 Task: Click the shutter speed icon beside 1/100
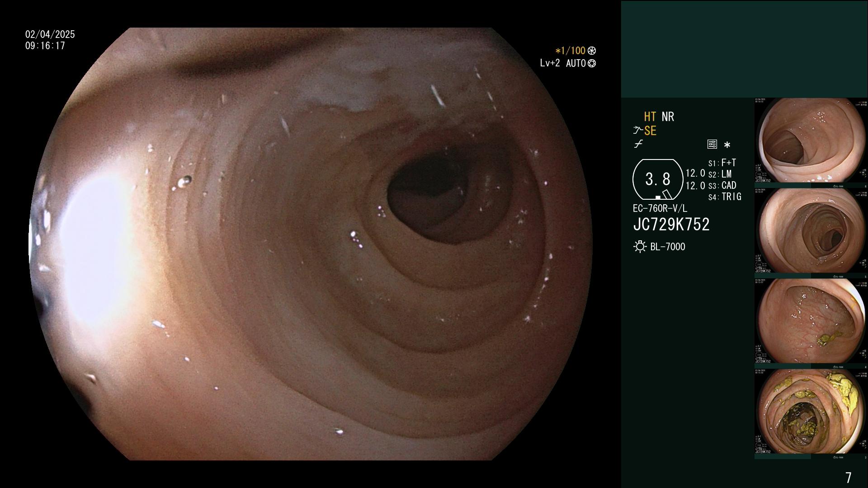(x=592, y=51)
